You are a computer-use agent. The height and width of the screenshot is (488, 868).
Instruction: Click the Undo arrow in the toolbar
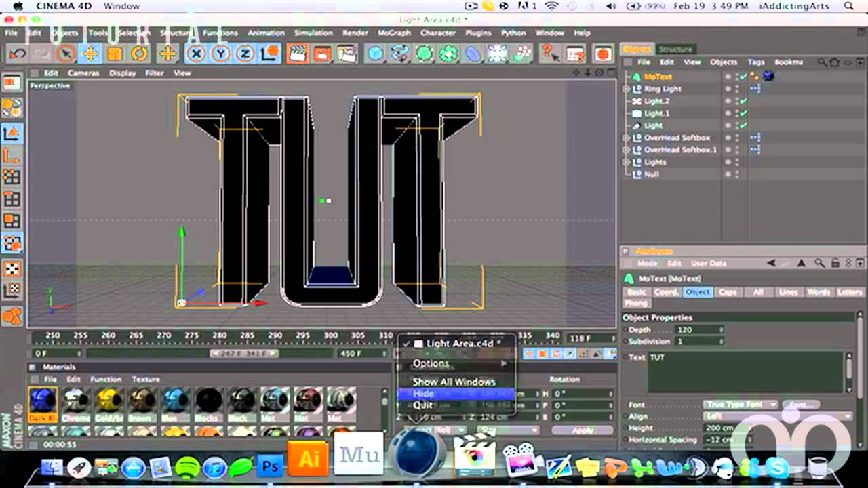(x=18, y=54)
